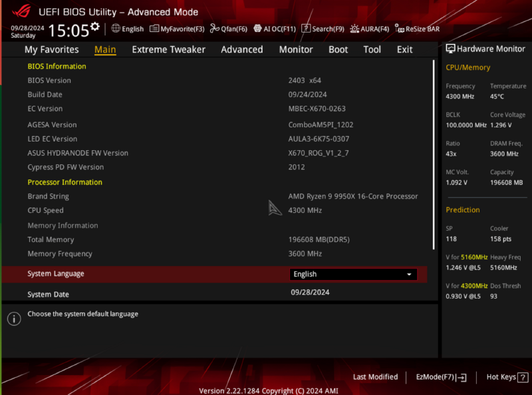Click the 0.930 V @L5 voltage value

pyautogui.click(x=463, y=297)
